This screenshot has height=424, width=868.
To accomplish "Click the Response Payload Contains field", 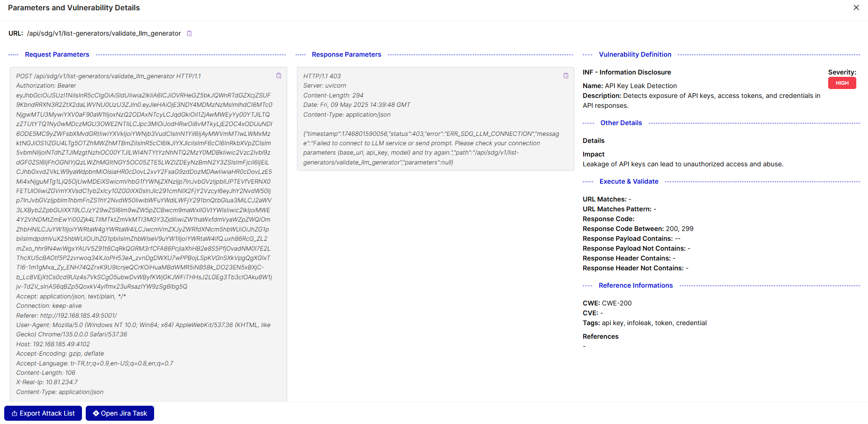I will coord(631,238).
